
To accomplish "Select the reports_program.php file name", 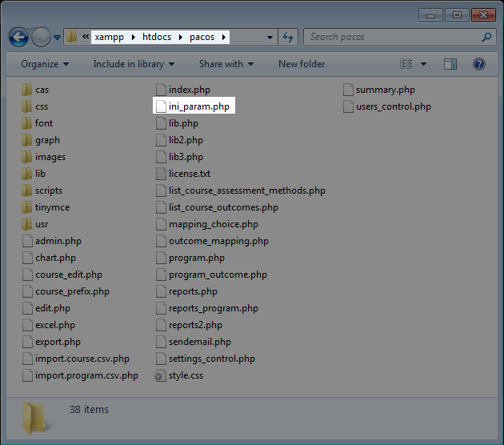I will [214, 308].
